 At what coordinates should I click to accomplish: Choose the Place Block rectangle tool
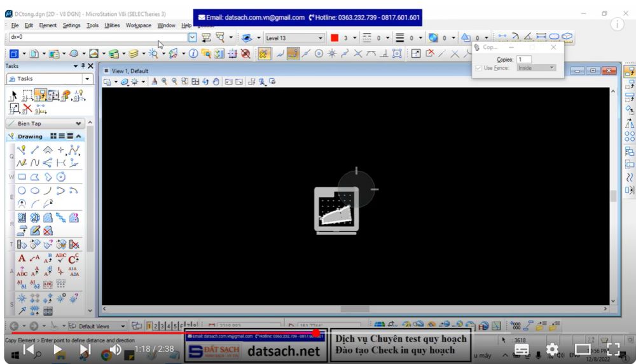click(21, 176)
